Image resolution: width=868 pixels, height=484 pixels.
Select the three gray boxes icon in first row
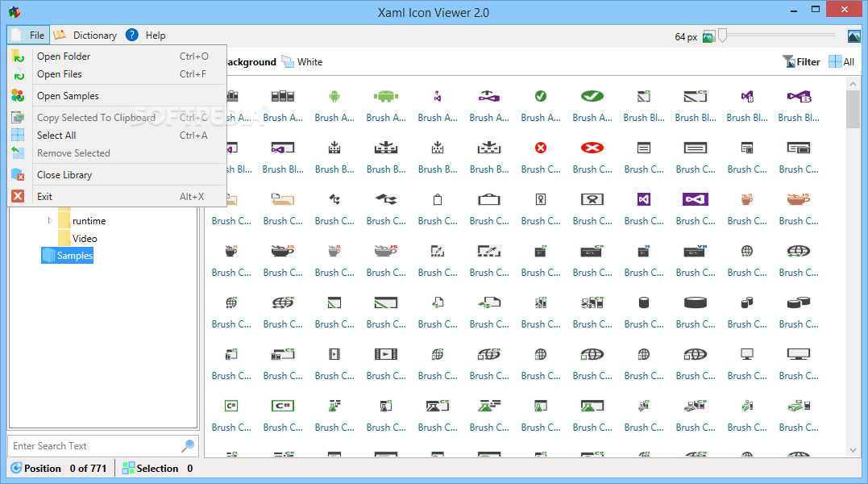[x=283, y=96]
